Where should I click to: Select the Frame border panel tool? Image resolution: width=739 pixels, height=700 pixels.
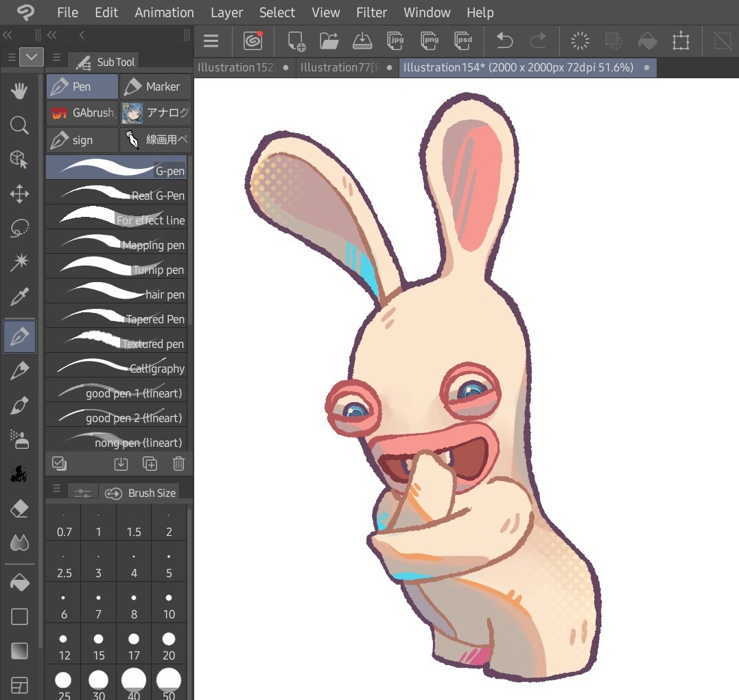(x=19, y=685)
